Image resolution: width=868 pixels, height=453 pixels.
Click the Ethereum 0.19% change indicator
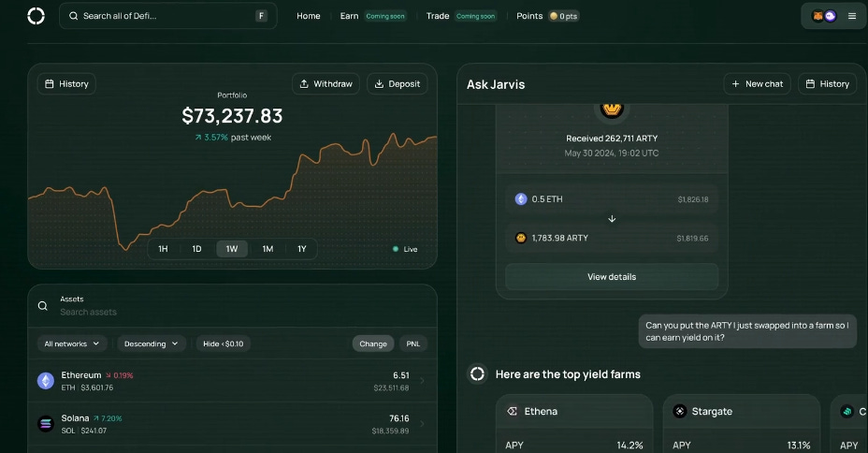tap(120, 375)
